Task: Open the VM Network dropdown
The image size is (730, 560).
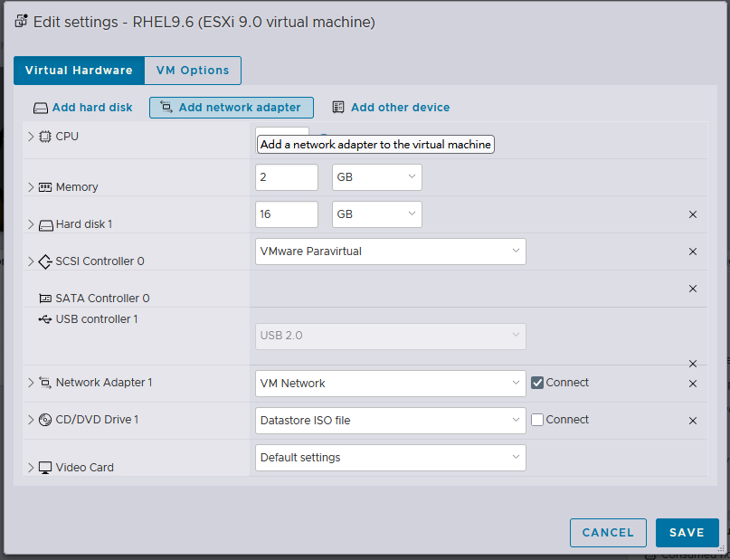Action: (x=390, y=384)
